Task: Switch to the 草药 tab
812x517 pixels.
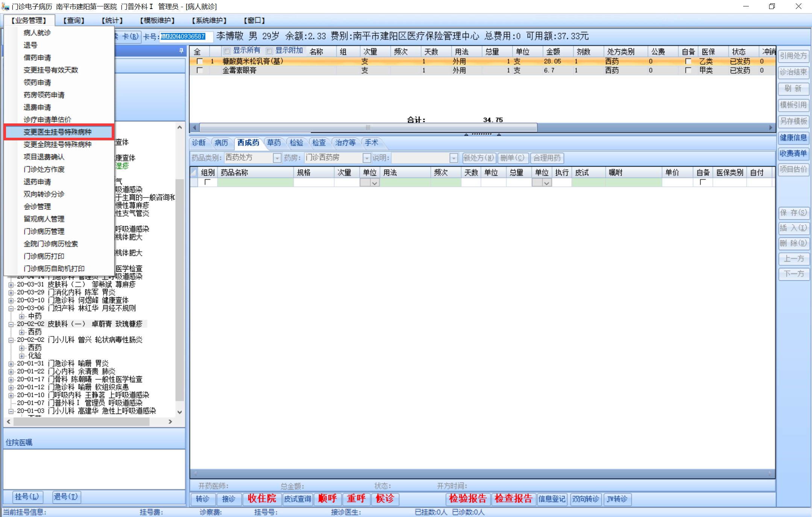Action: 274,143
